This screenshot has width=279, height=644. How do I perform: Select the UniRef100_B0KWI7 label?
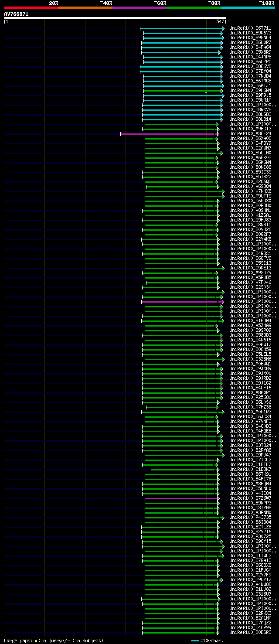[250, 345]
